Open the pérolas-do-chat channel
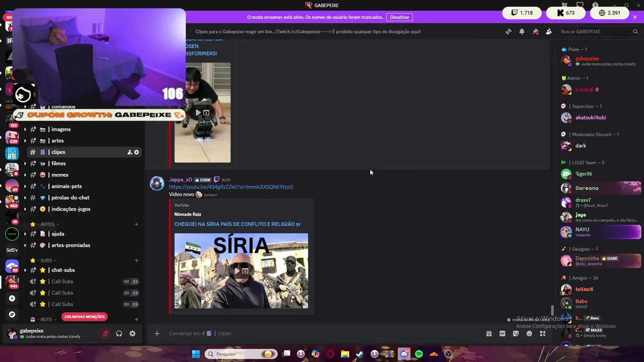644x362 pixels. pos(83,198)
